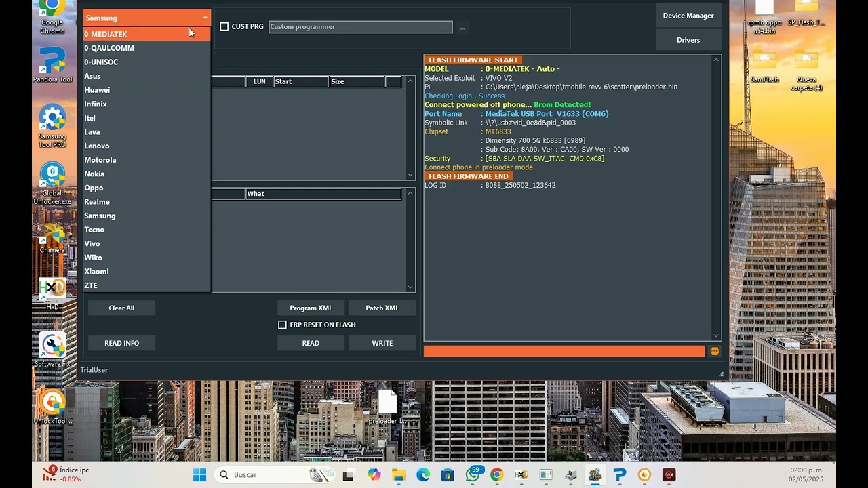Viewport: 868px width, 488px height.
Task: Open Device Manager button
Action: tap(688, 16)
